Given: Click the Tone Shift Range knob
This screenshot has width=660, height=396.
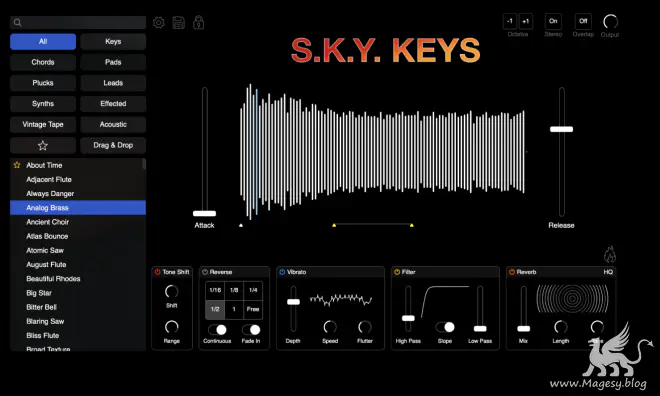Looking at the screenshot, I should [x=171, y=327].
